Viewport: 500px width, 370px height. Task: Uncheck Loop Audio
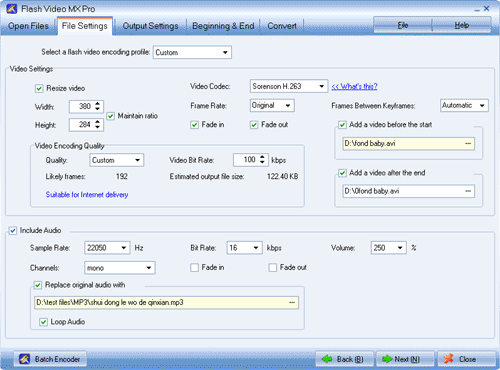(43, 322)
